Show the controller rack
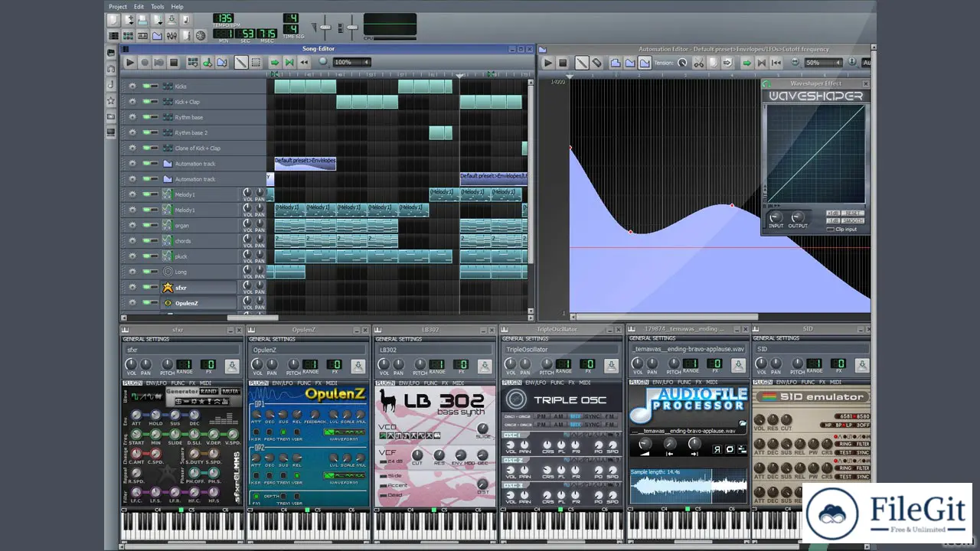Viewport: 980px width, 551px height. pyautogui.click(x=200, y=35)
